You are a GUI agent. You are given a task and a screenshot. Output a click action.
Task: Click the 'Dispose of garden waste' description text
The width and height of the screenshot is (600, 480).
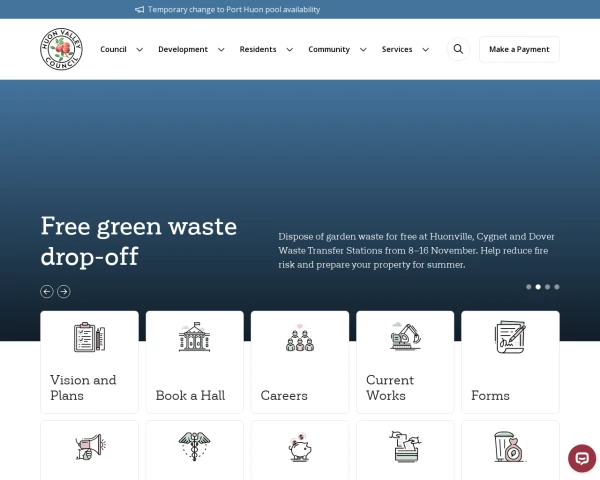click(x=416, y=251)
